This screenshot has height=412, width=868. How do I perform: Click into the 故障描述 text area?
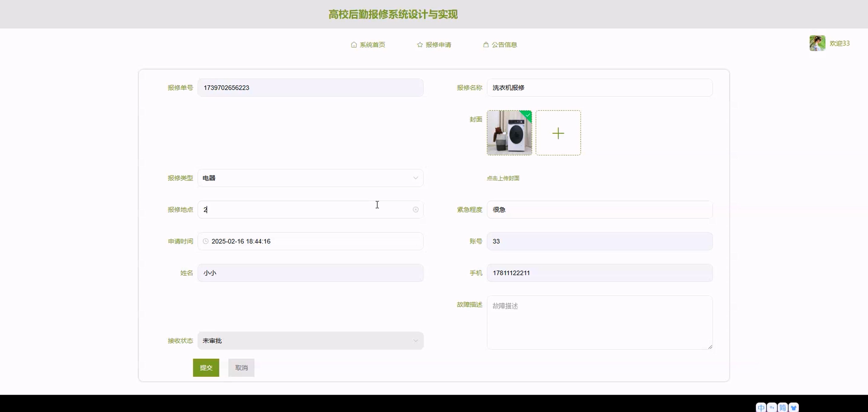point(599,322)
